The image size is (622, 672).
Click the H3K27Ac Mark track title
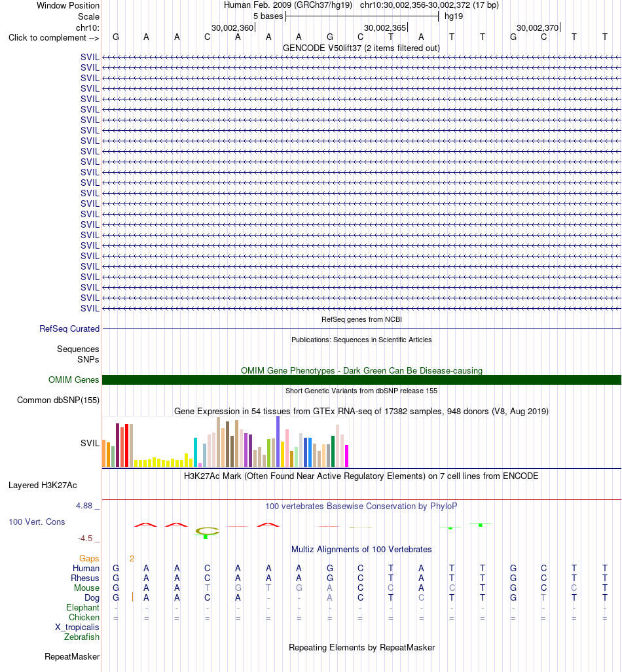(361, 476)
